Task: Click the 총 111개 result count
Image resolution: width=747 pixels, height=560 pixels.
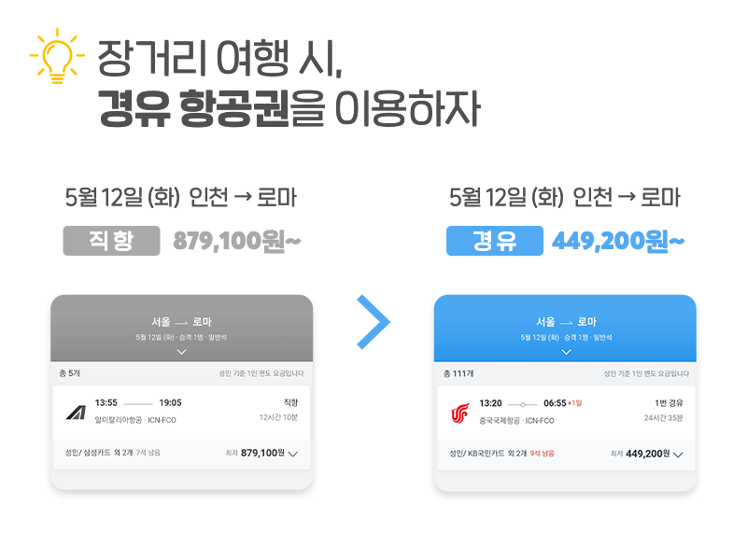Action: (458, 374)
